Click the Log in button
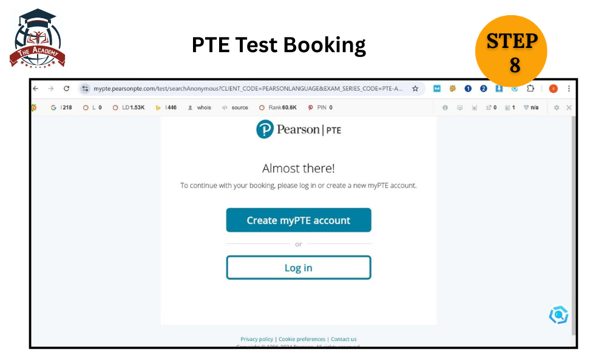Viewport: 607px width, 364px height. 299,268
